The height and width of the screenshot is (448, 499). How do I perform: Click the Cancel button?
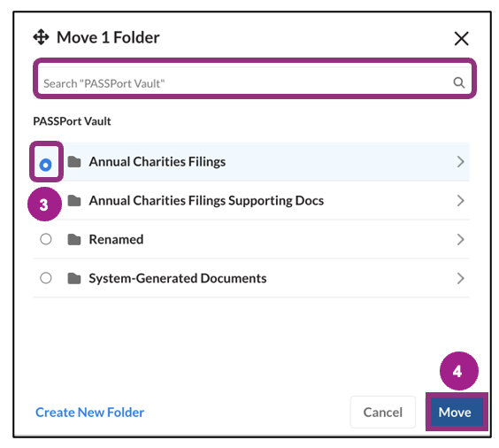click(383, 412)
